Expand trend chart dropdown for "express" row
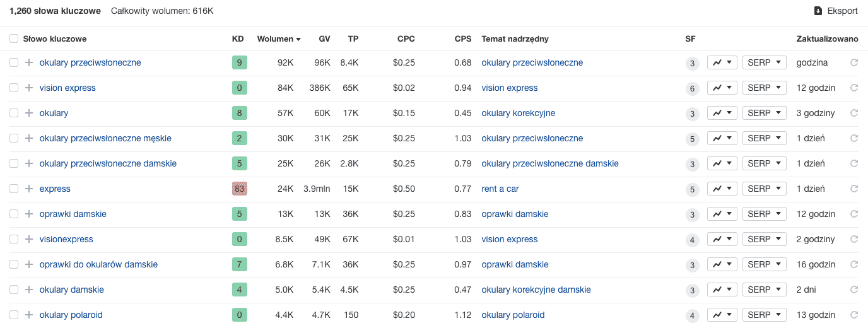Image resolution: width=868 pixels, height=328 pixels. click(x=722, y=189)
